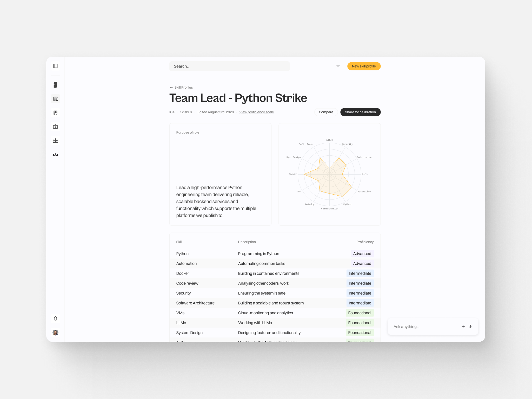This screenshot has width=532, height=399.
Task: Open the checklist table sidebar icon
Action: point(55,113)
